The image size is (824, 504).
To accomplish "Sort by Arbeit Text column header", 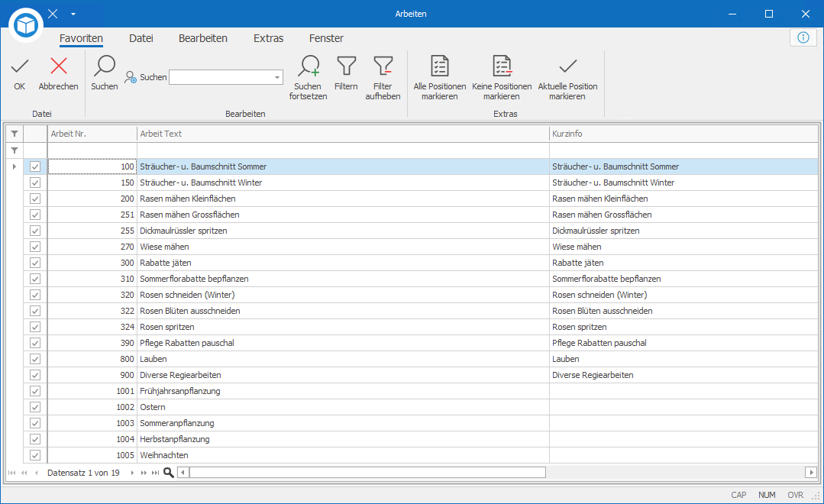I will [343, 134].
